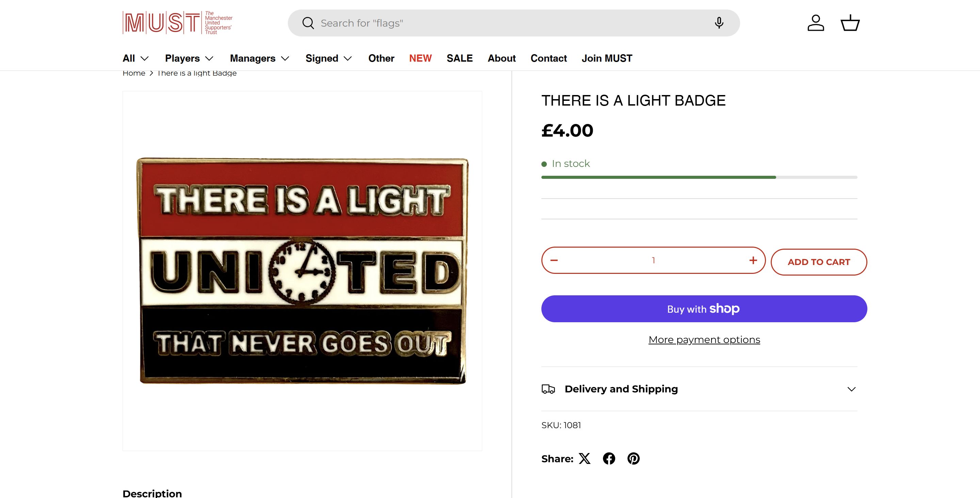Click the voice search microphone icon
Viewport: 980px width, 498px height.
coord(719,23)
